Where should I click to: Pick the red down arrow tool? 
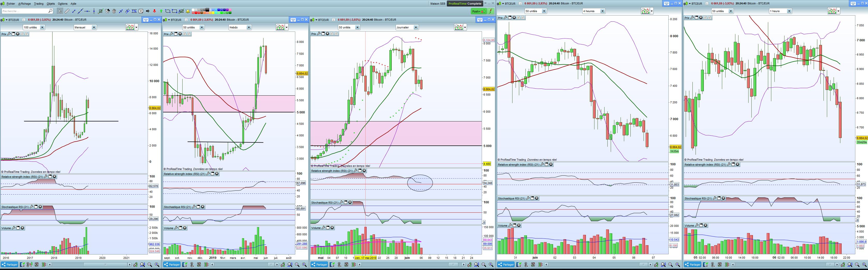tap(154, 11)
